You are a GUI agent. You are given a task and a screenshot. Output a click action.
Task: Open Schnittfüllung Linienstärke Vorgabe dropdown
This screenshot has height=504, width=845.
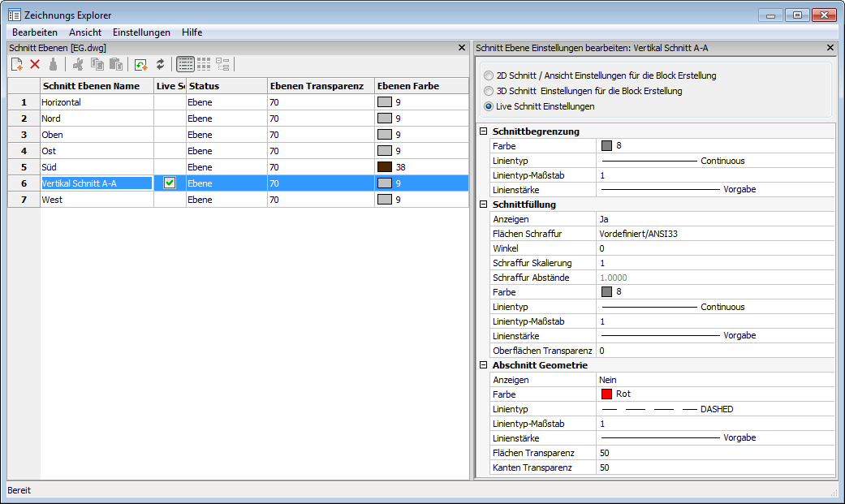pos(715,336)
